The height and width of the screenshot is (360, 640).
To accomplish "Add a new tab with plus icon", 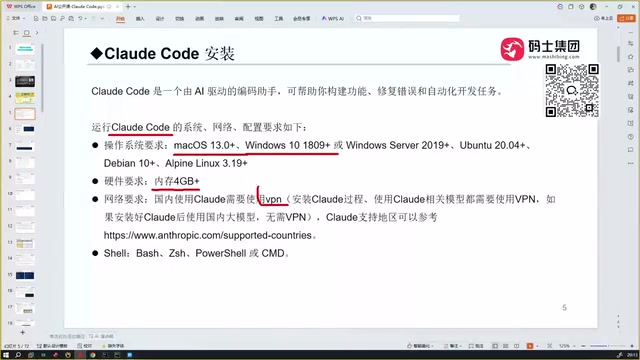I will coord(128,7).
